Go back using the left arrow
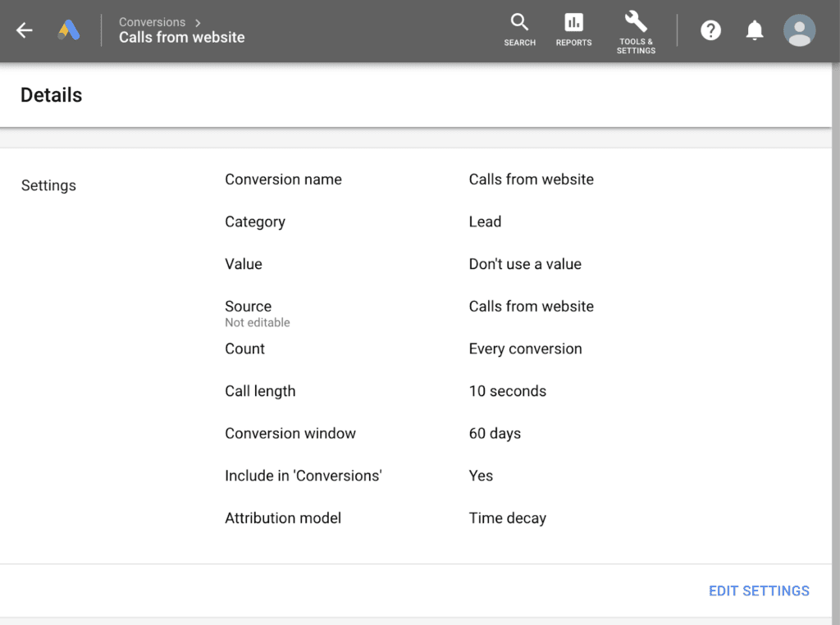 24,30
